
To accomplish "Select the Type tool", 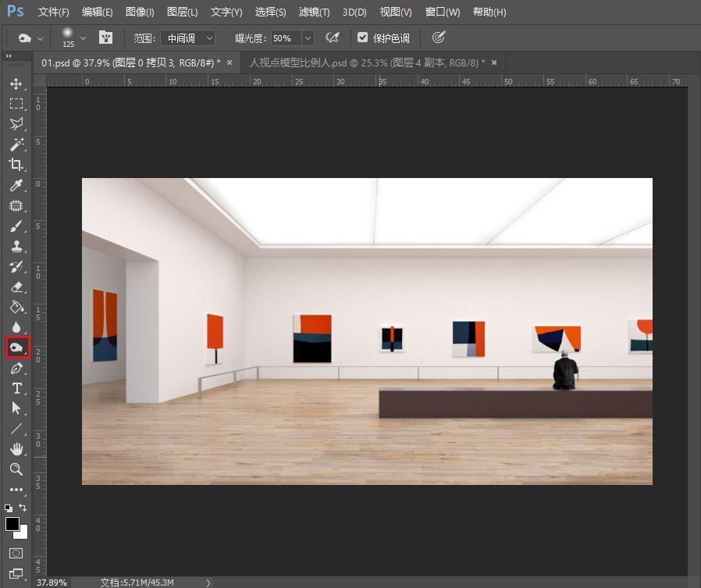I will point(16,388).
